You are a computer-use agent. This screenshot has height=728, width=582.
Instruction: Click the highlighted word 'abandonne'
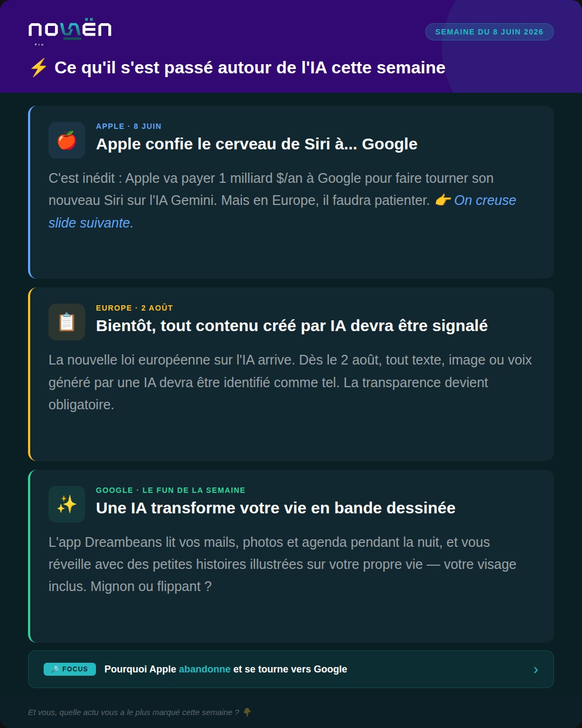click(x=205, y=669)
